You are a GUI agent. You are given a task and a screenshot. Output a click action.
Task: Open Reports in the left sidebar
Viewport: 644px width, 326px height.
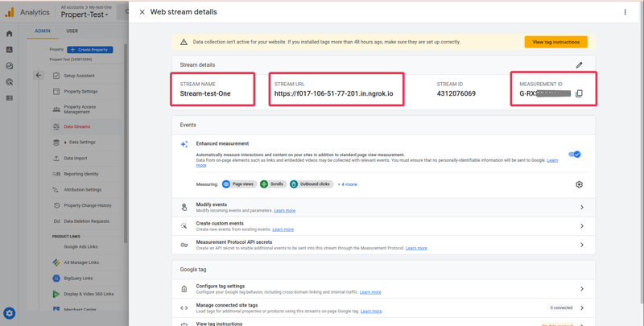(x=10, y=50)
